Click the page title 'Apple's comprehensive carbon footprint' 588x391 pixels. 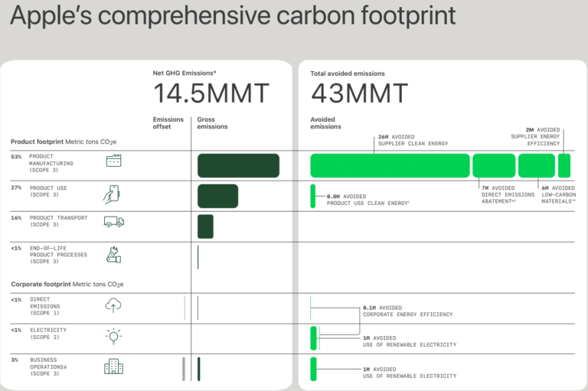point(233,16)
